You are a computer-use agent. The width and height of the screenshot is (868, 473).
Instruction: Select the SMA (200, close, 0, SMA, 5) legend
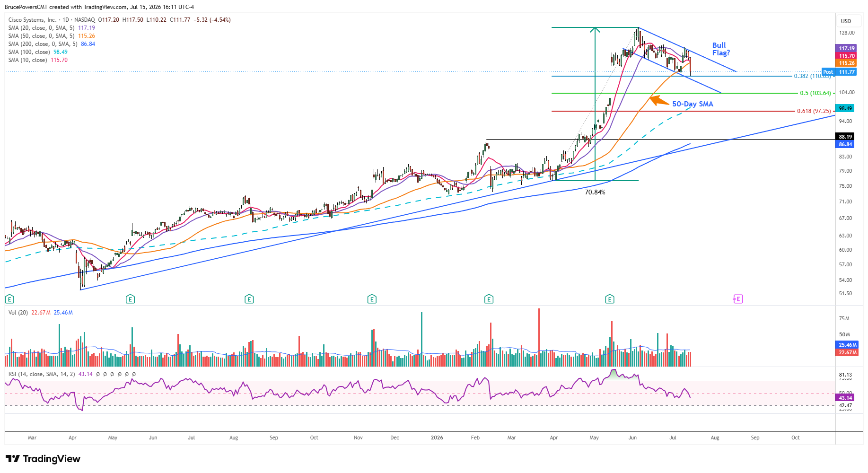pyautogui.click(x=43, y=44)
